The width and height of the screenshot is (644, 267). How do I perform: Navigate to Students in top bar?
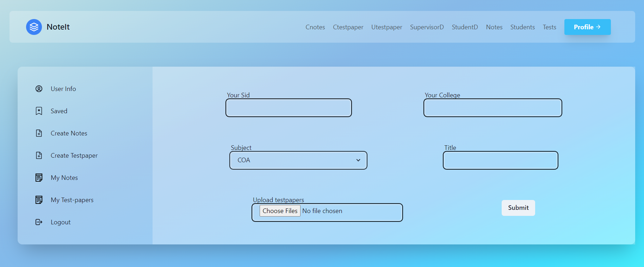click(522, 27)
